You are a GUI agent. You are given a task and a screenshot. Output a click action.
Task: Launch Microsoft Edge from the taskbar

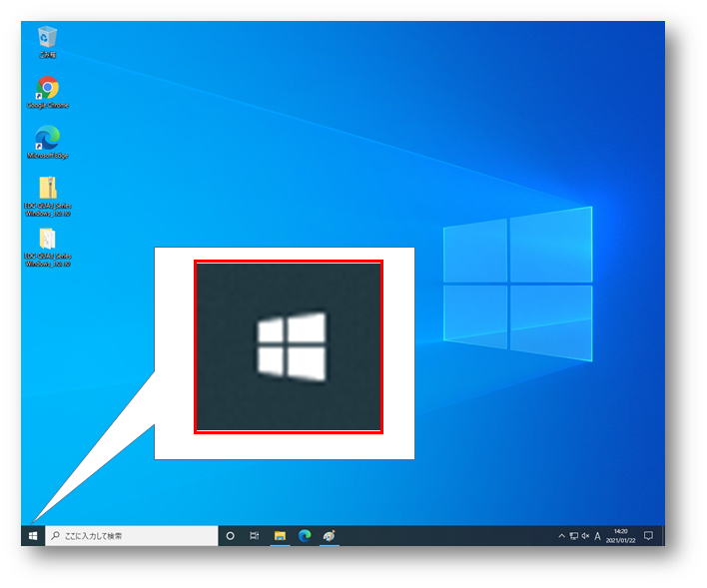[x=305, y=536]
